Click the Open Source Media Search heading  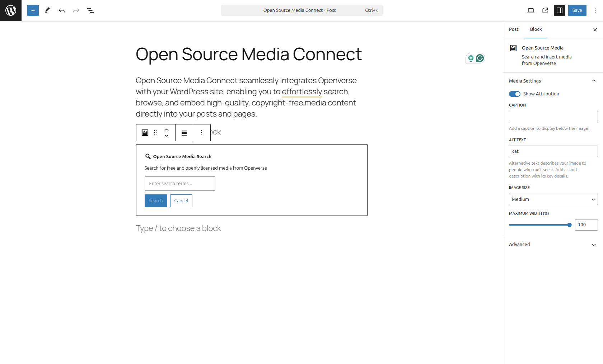pyautogui.click(x=182, y=157)
